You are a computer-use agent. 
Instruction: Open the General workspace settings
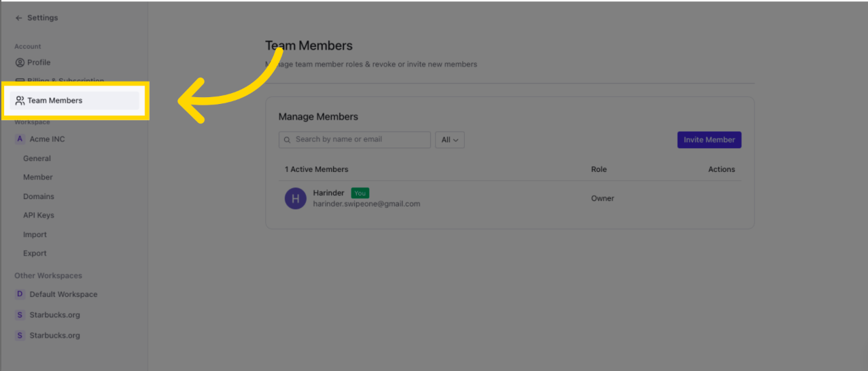[37, 158]
